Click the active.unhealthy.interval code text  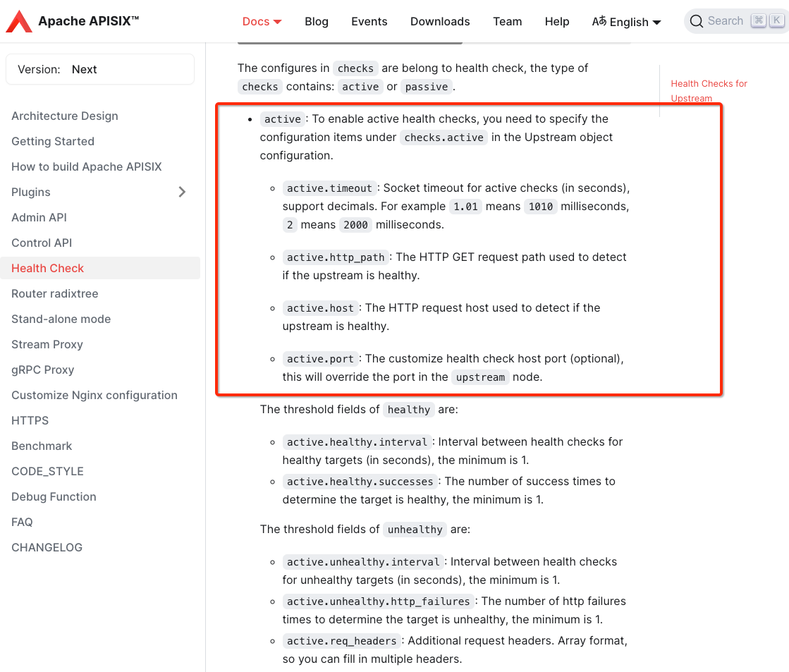pyautogui.click(x=363, y=562)
